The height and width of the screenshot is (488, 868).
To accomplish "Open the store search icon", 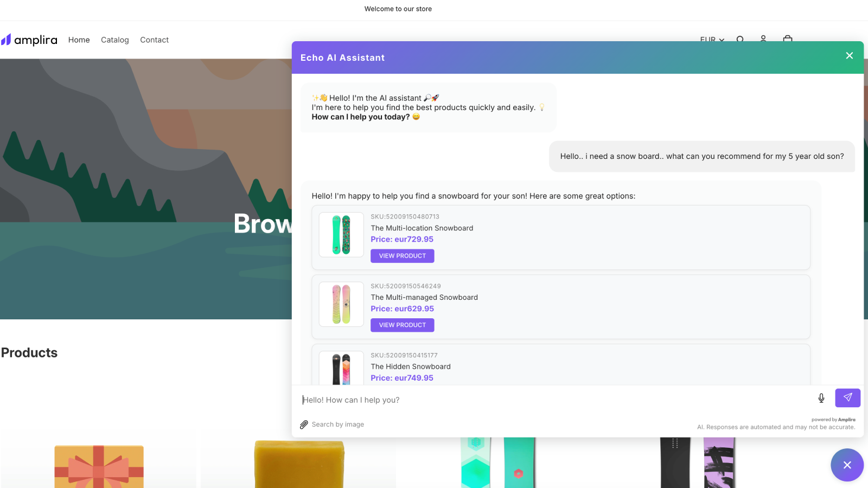I will (x=740, y=39).
